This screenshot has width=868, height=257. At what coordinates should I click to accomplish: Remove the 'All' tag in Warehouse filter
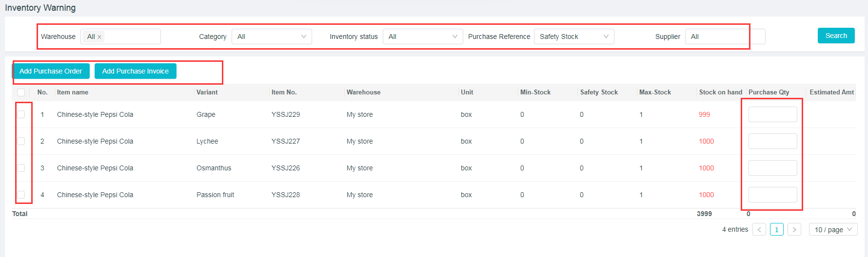coord(99,37)
